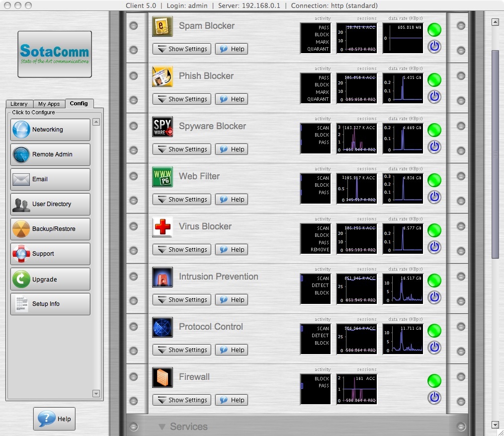Image resolution: width=504 pixels, height=436 pixels.
Task: Expand Firewall Show Settings
Action: [x=181, y=400]
